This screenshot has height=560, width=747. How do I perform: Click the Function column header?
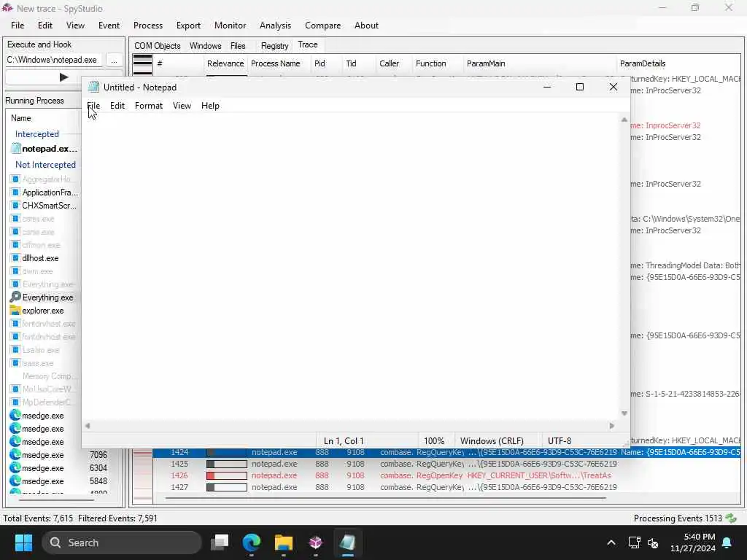tap(430, 63)
